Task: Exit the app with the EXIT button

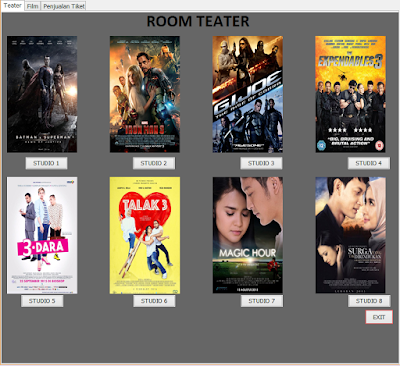Action: tap(379, 317)
